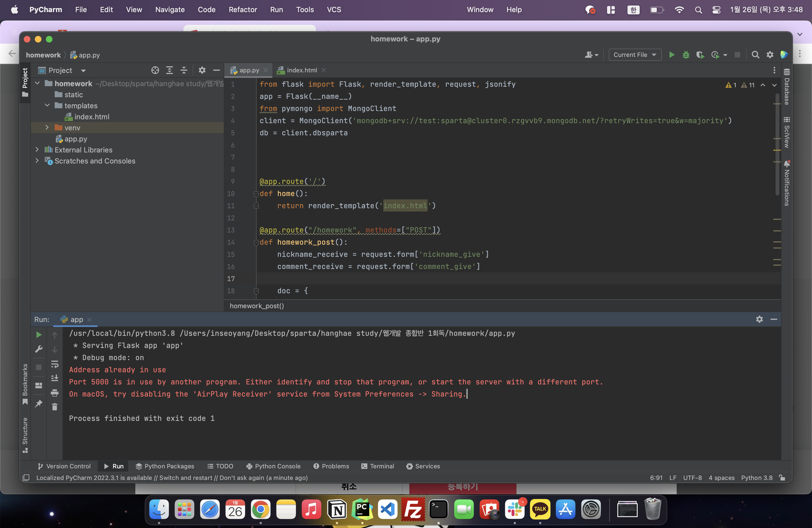This screenshot has width=812, height=528.
Task: Toggle the Notifications tool window side tab
Action: (x=787, y=183)
